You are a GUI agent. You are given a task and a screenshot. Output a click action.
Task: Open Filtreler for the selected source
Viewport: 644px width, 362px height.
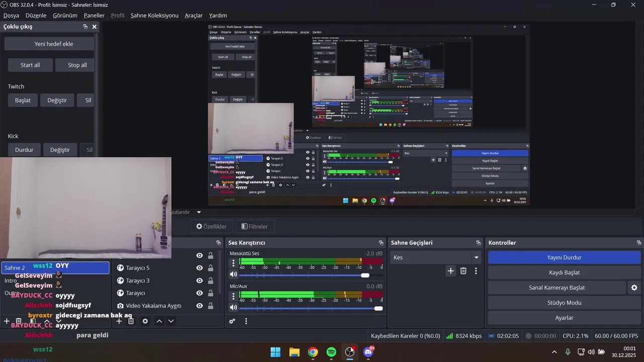pos(255,226)
